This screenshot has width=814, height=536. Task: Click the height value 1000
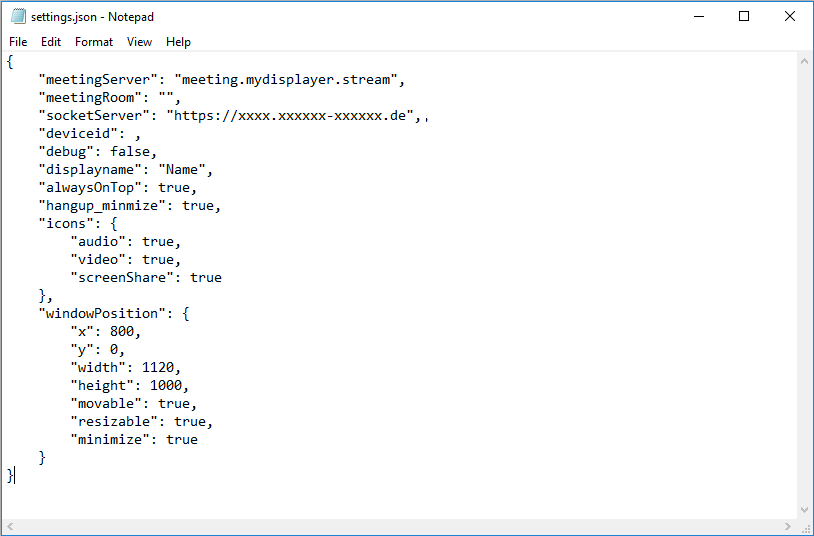pos(166,385)
